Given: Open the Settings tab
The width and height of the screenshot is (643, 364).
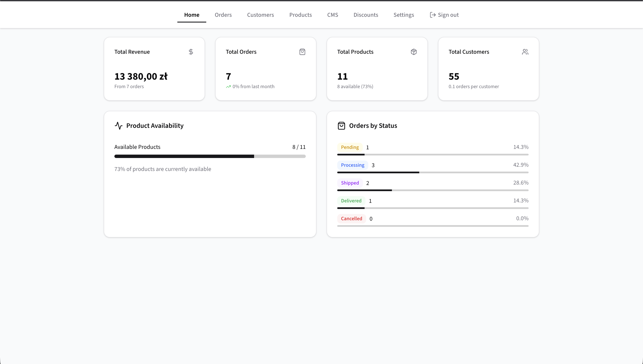Looking at the screenshot, I should pyautogui.click(x=404, y=15).
